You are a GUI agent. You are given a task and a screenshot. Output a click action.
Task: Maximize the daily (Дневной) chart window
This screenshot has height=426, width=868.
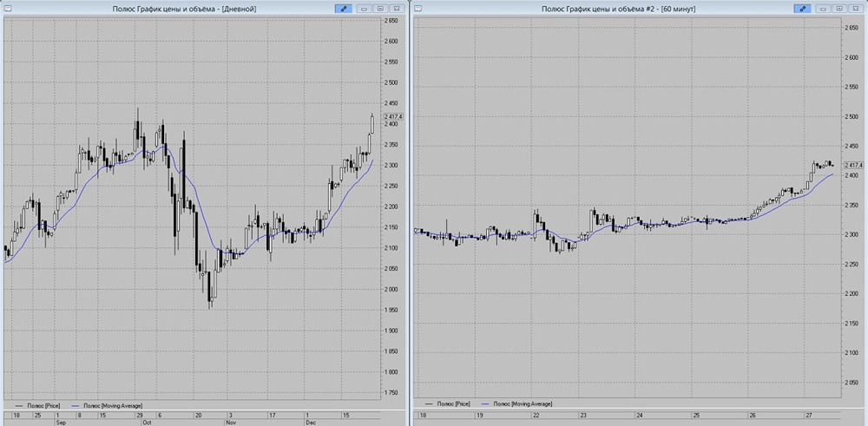click(x=381, y=9)
